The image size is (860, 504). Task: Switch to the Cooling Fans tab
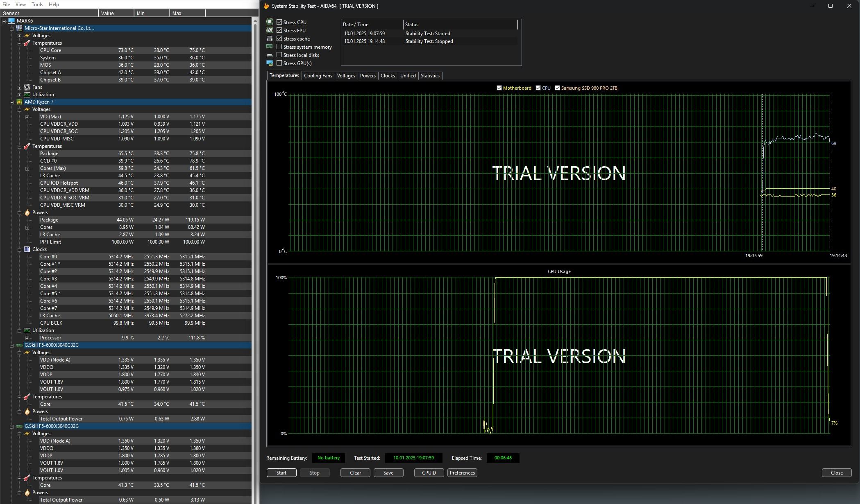point(318,76)
